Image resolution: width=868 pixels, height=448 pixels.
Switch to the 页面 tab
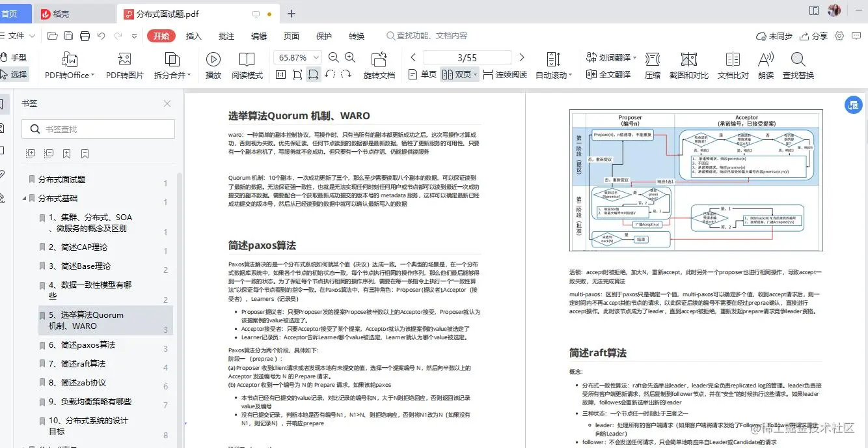[292, 36]
